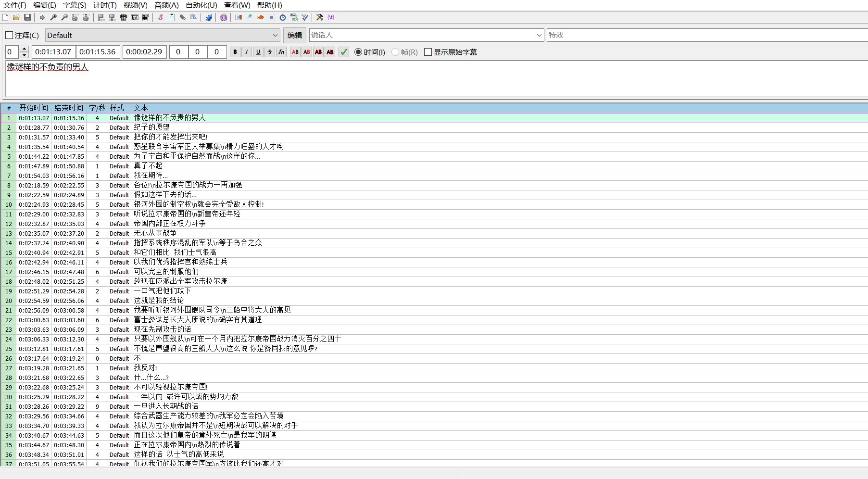
Task: Open the 计时(T) menu
Action: click(105, 5)
